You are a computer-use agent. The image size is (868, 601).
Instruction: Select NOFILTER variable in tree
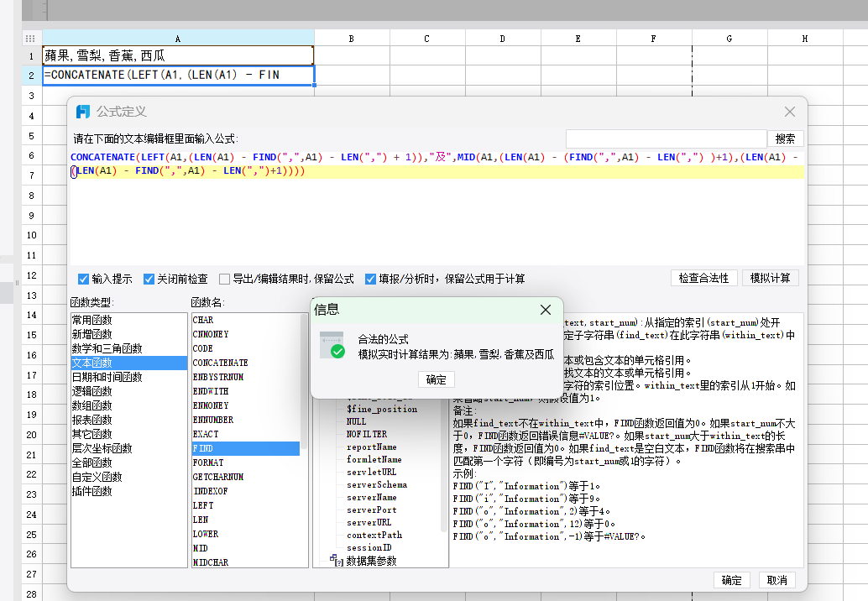(367, 435)
